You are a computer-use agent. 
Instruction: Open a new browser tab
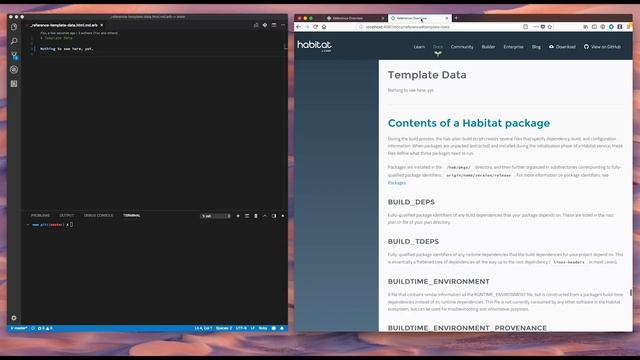click(456, 18)
